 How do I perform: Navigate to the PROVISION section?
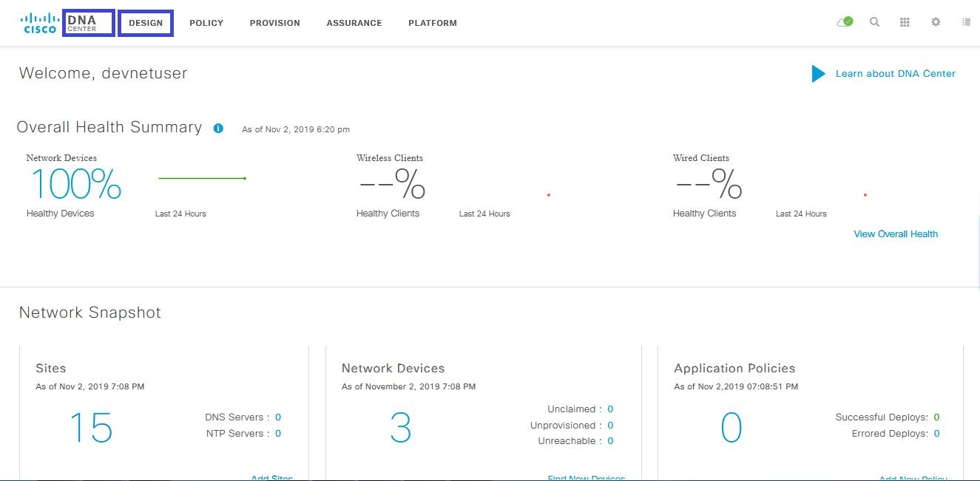point(274,23)
